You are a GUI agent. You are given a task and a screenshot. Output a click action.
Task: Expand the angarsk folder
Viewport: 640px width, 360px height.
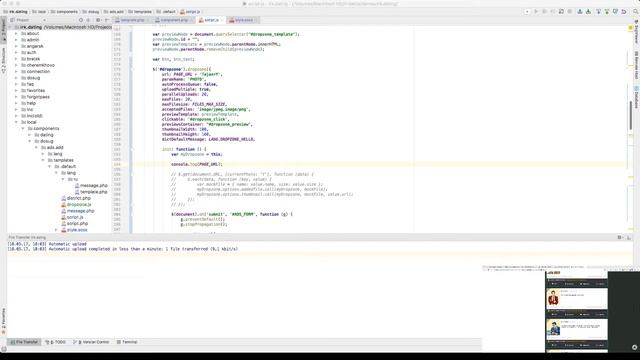pyautogui.click(x=16, y=46)
